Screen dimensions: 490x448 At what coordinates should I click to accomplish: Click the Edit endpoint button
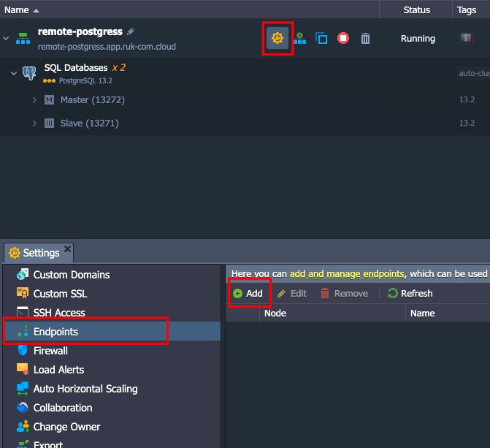(292, 294)
